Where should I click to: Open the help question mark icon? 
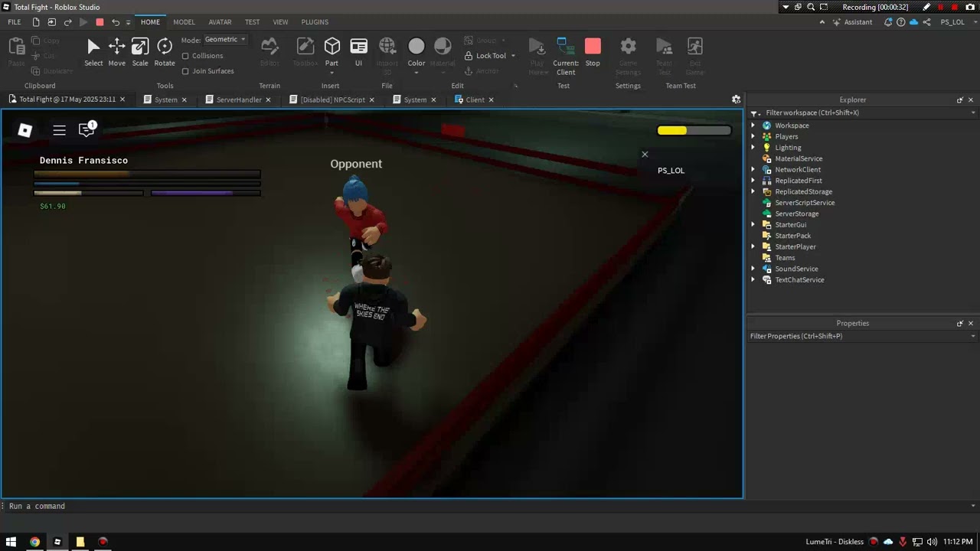(x=901, y=22)
